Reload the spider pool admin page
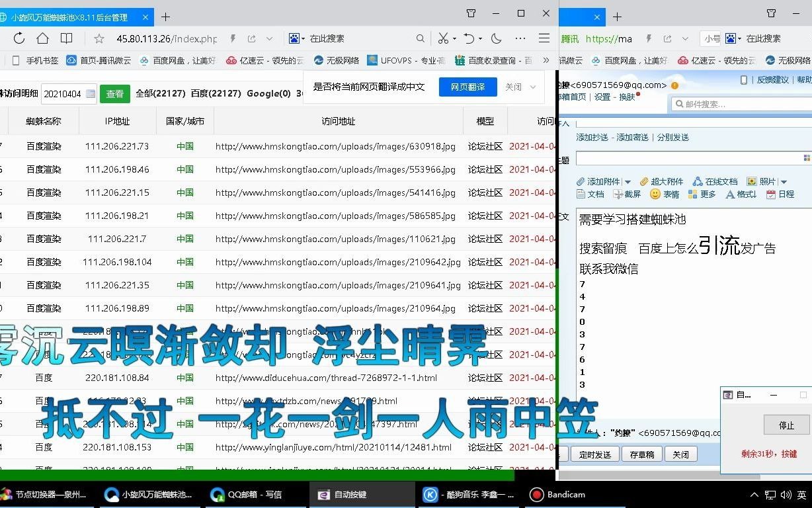The width and height of the screenshot is (812, 508). point(19,38)
